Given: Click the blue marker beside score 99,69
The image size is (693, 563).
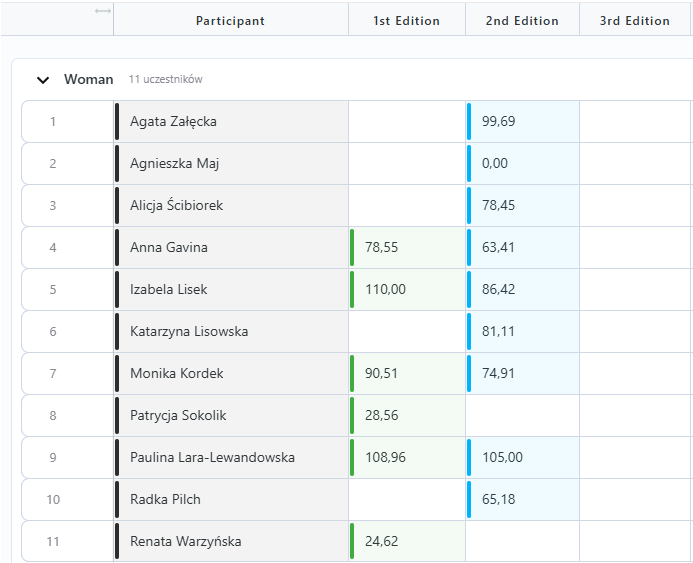Looking at the screenshot, I should tap(469, 121).
